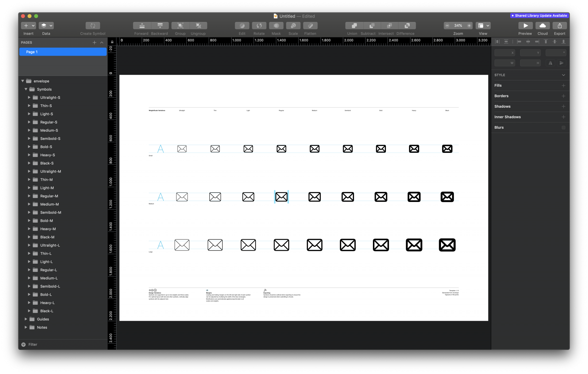Flip layer horizontally
This screenshot has height=374, width=588.
pos(550,63)
